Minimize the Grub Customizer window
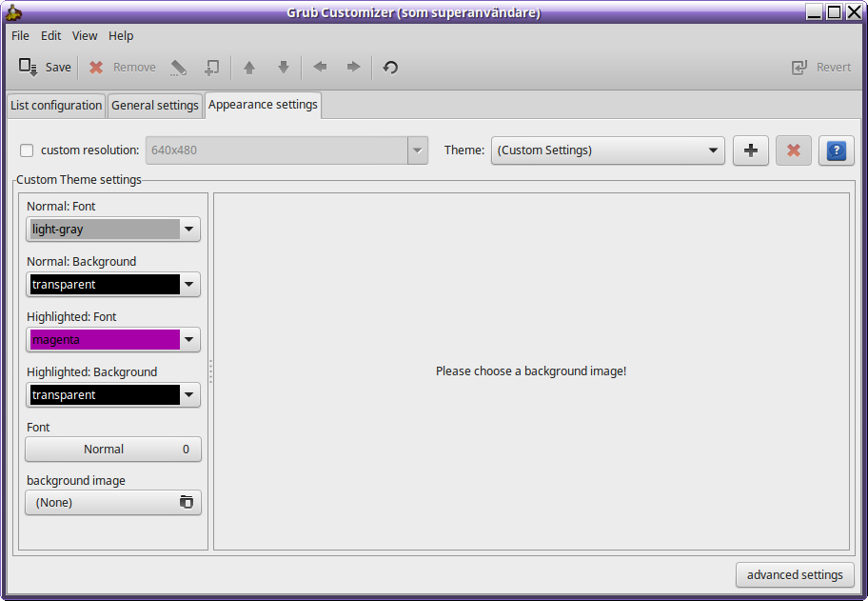Image resolution: width=868 pixels, height=601 pixels. click(815, 11)
